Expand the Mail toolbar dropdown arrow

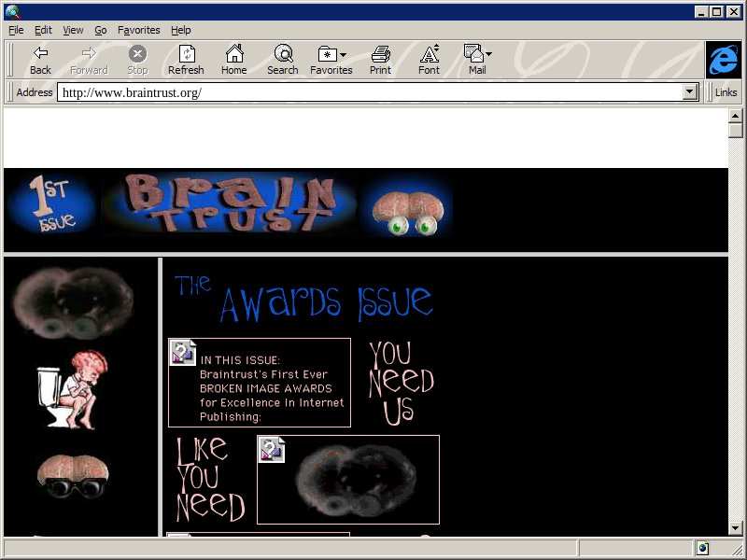(488, 55)
